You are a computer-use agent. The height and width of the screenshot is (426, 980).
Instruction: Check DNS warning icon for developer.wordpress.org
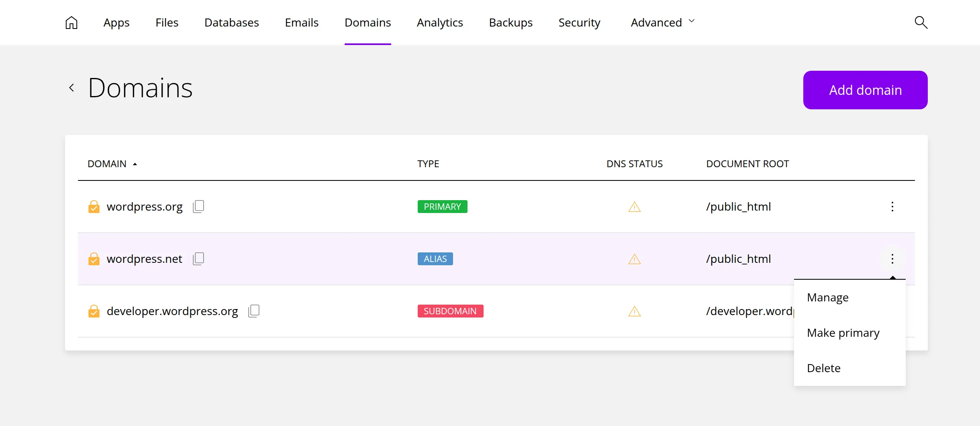coord(635,311)
